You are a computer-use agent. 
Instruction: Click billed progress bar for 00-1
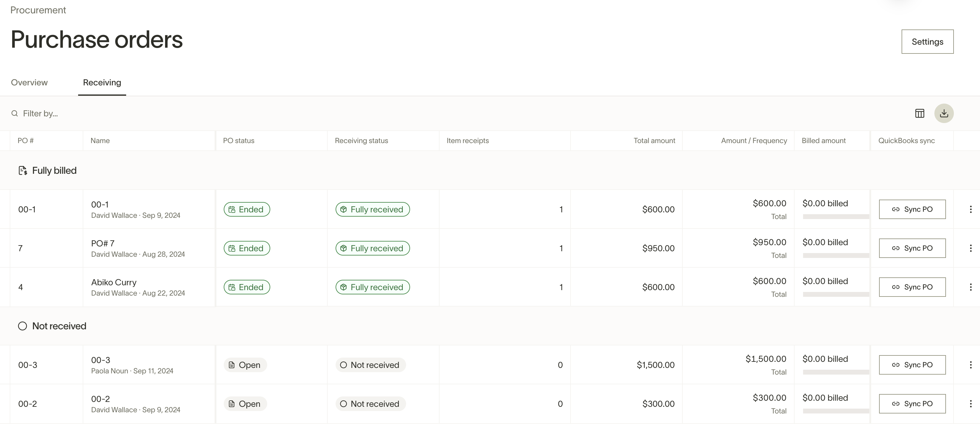836,216
